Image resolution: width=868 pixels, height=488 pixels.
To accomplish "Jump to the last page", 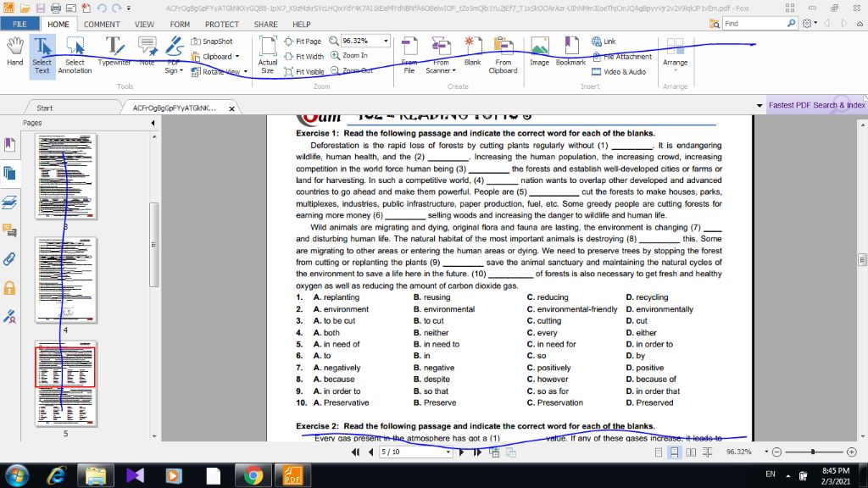I will pos(477,452).
